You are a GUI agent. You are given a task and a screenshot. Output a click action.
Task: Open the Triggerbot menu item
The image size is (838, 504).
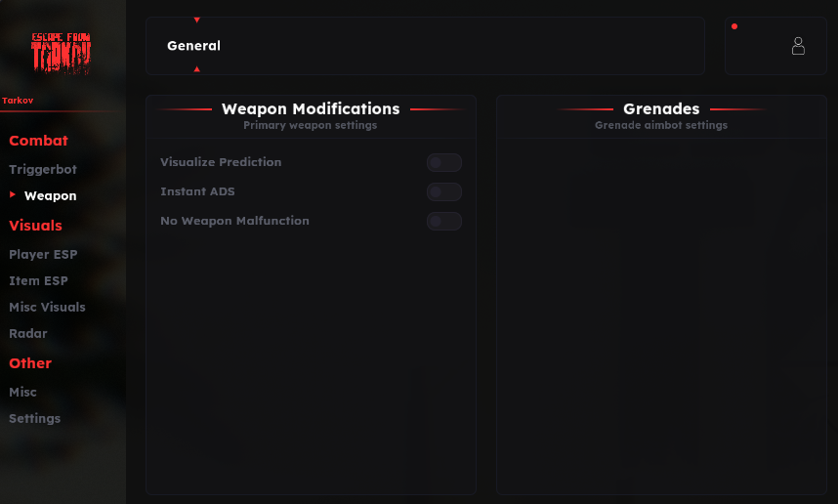click(x=43, y=170)
